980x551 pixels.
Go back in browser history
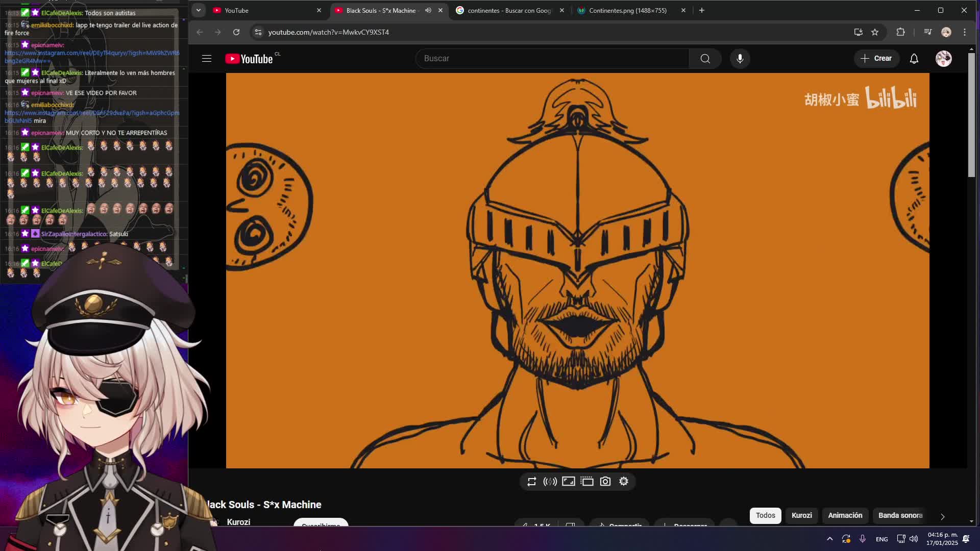pyautogui.click(x=200, y=32)
